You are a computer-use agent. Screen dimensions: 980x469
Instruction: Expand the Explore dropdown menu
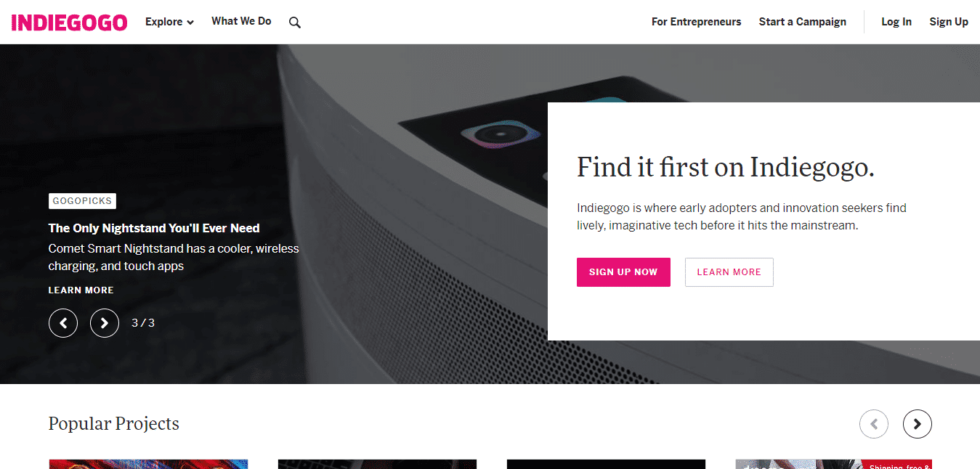pyautogui.click(x=169, y=22)
